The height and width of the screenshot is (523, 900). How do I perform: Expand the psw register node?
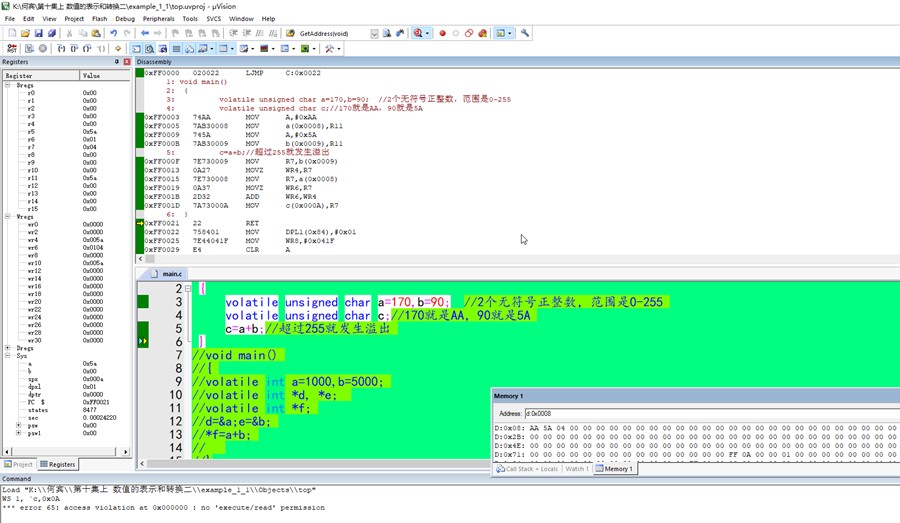[19, 426]
